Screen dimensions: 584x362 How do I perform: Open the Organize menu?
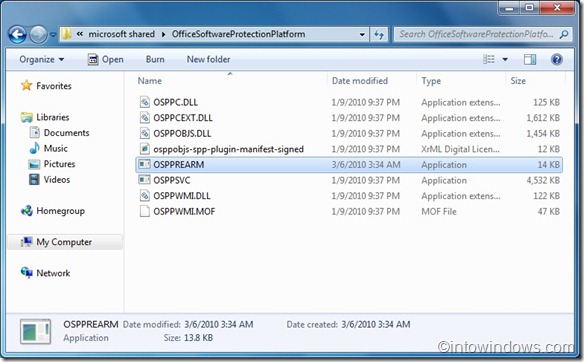41,60
